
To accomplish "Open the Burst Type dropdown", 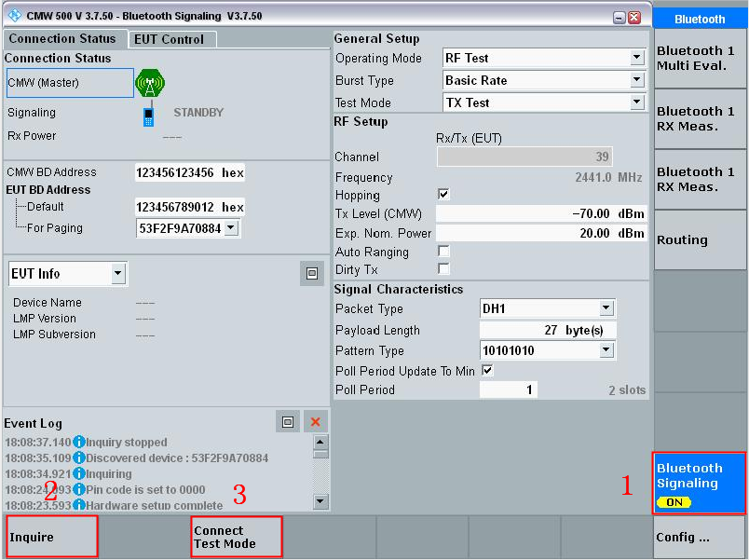I will tap(637, 80).
